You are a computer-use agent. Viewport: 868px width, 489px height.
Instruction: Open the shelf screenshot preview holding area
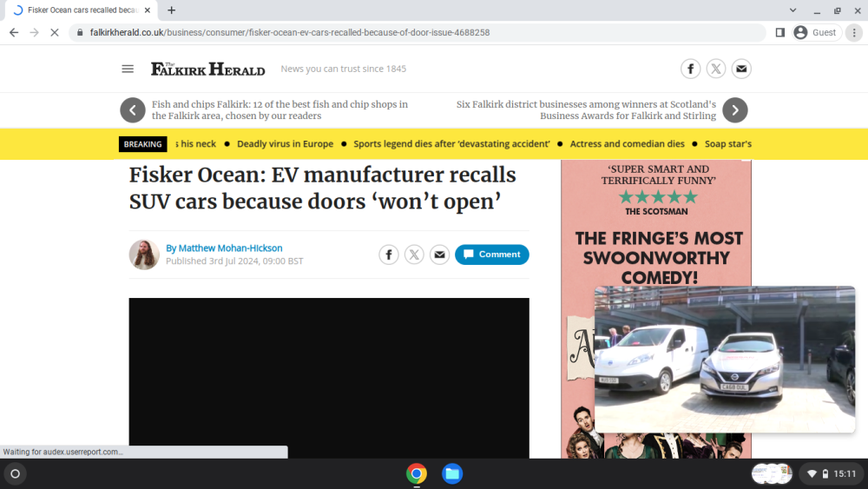(x=772, y=474)
